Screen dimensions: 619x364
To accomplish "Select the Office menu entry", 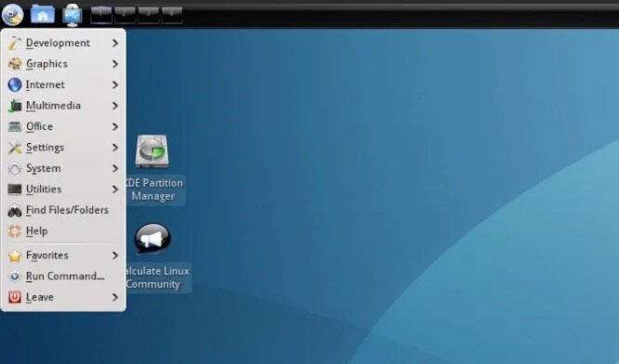I will pos(63,126).
